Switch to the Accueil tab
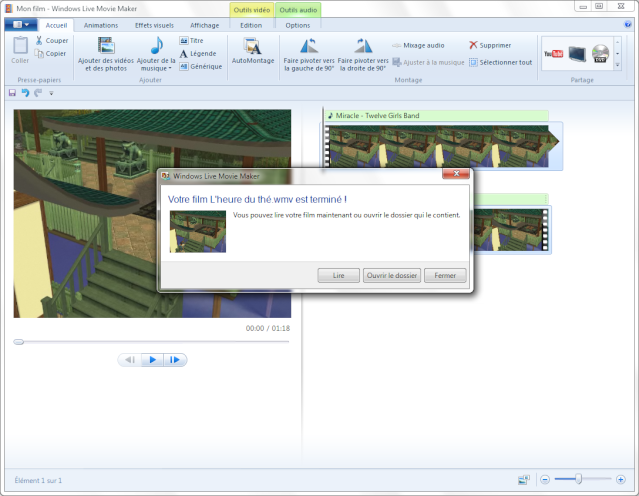 click(x=56, y=25)
